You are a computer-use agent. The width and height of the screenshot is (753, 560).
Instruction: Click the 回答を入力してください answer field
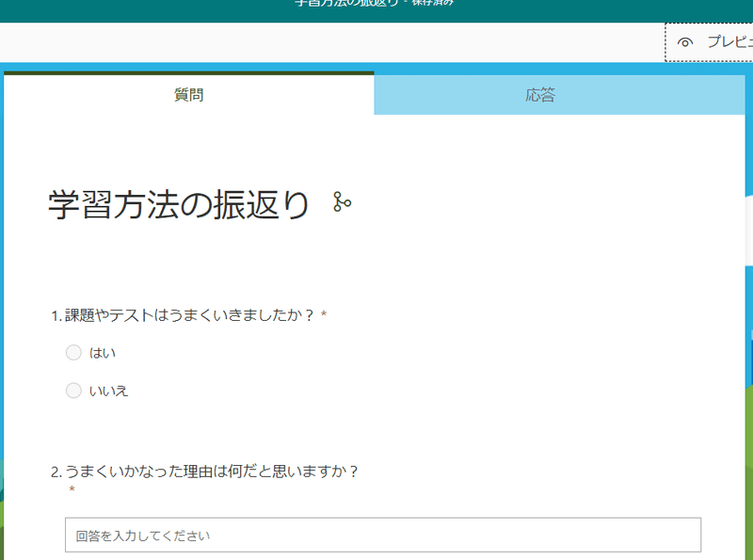(x=383, y=535)
